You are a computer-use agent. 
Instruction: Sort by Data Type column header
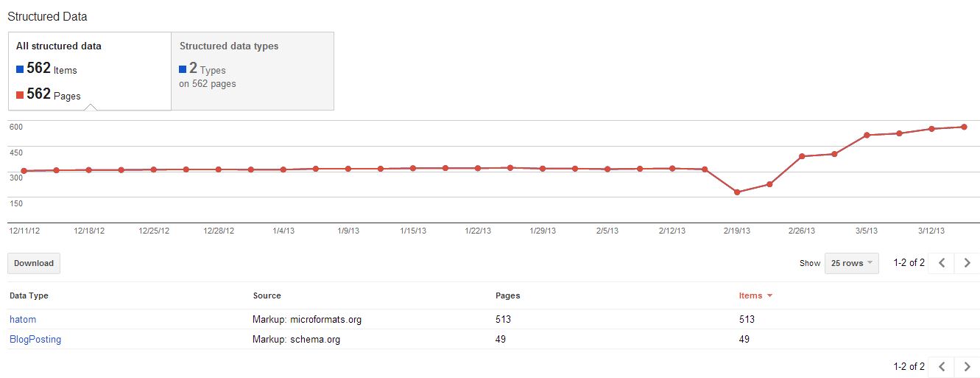pyautogui.click(x=29, y=295)
